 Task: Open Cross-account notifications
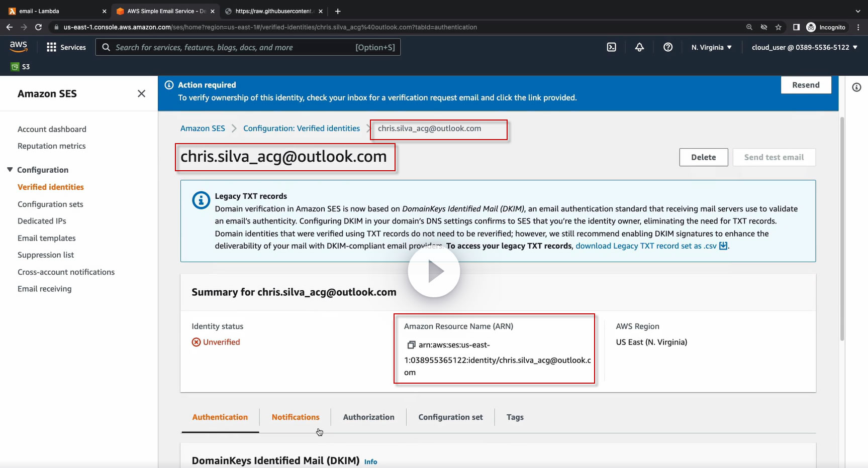(66, 272)
